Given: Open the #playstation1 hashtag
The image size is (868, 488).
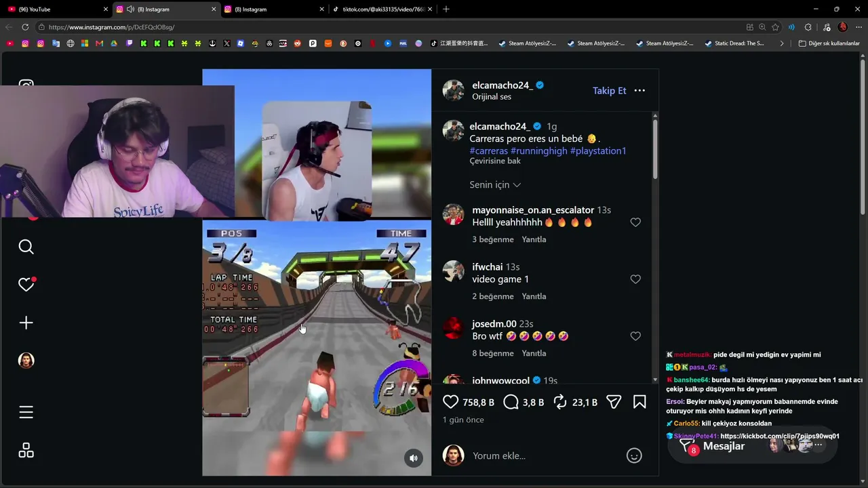Looking at the screenshot, I should 598,150.
